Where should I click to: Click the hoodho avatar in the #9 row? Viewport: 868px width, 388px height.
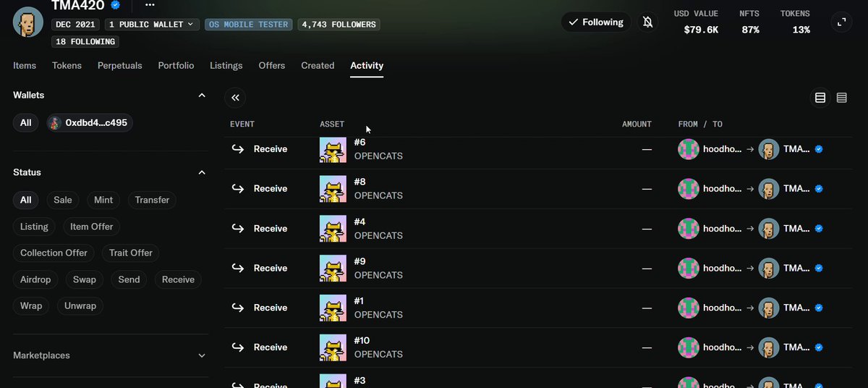pyautogui.click(x=689, y=269)
